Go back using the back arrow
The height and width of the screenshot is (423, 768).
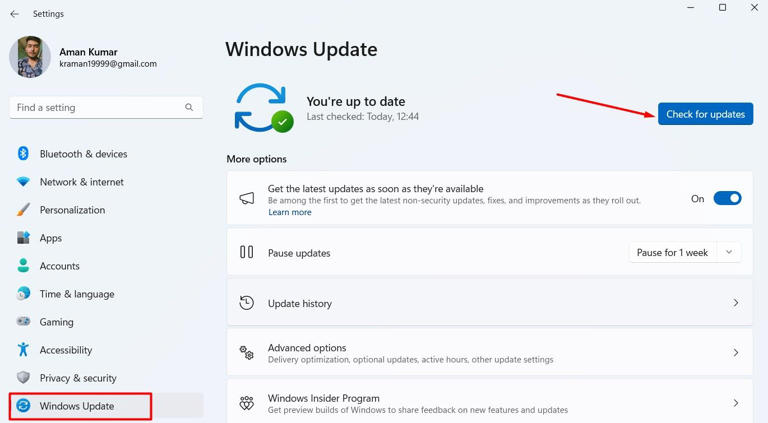14,14
